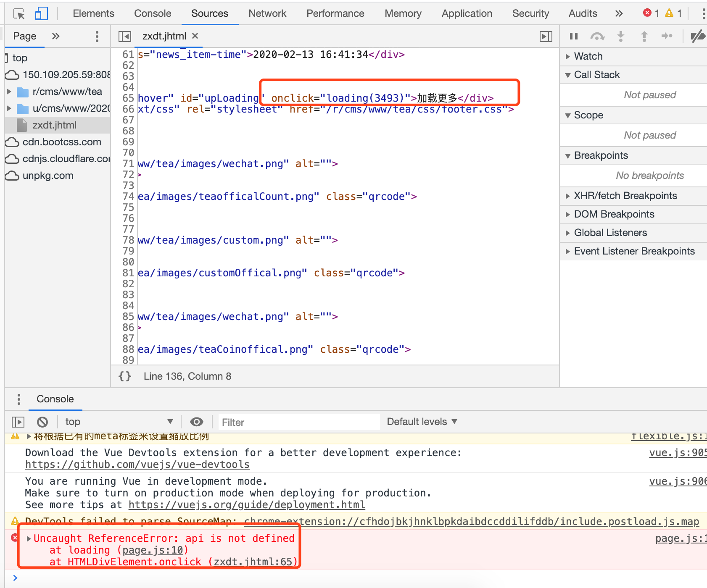Create live expression with the eye icon
Screen dimensions: 707x588
(196, 422)
